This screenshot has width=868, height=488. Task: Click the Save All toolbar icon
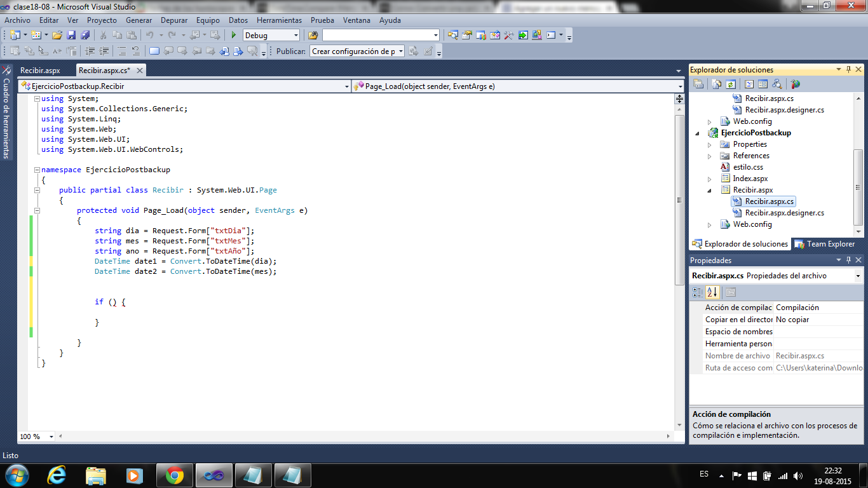click(x=85, y=36)
